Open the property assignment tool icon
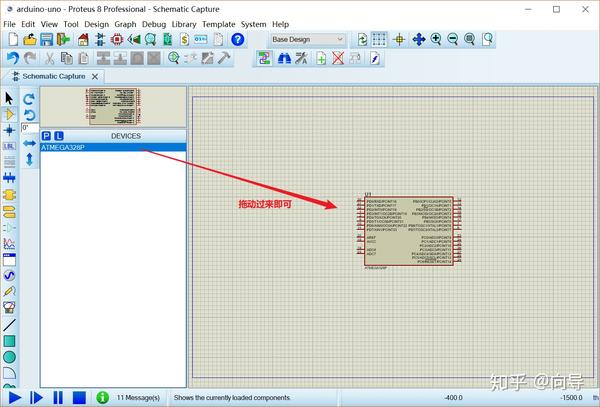The height and width of the screenshot is (407, 600). click(302, 58)
